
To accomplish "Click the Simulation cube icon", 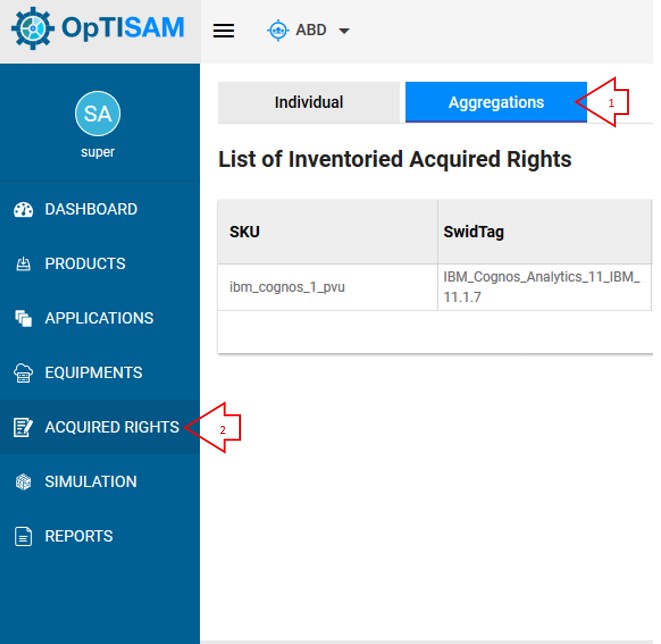I will pyautogui.click(x=23, y=482).
